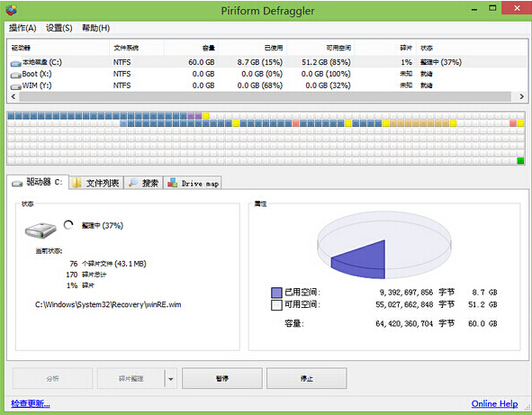This screenshot has width=532, height=415.
Task: Maximize the Defraggler window
Action: click(x=492, y=8)
